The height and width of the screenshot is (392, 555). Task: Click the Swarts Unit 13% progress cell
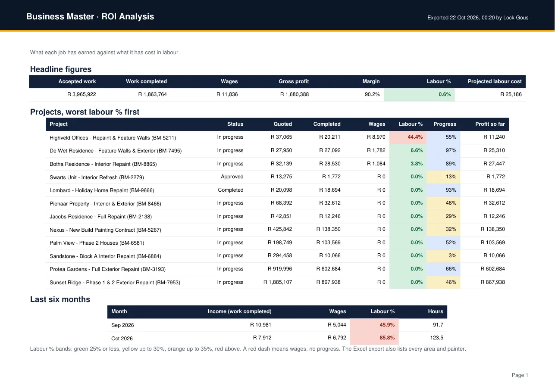point(443,177)
